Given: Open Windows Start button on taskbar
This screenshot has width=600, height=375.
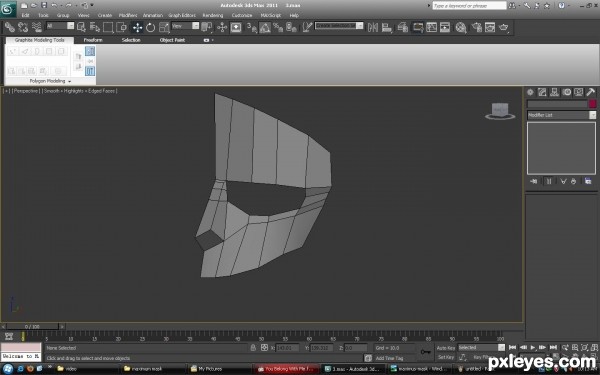Looking at the screenshot, I should 7,369.
